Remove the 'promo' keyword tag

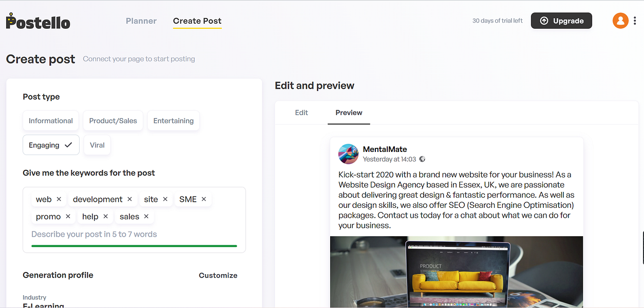pos(68,217)
